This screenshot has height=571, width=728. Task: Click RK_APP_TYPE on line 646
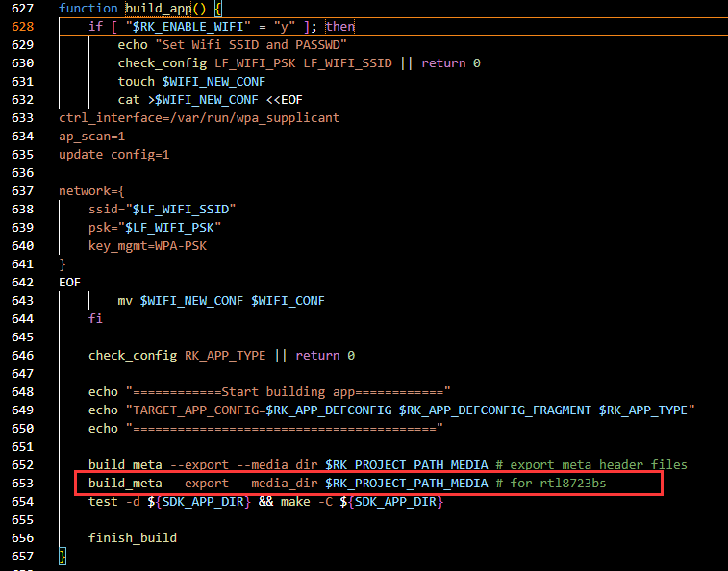pyautogui.click(x=225, y=356)
